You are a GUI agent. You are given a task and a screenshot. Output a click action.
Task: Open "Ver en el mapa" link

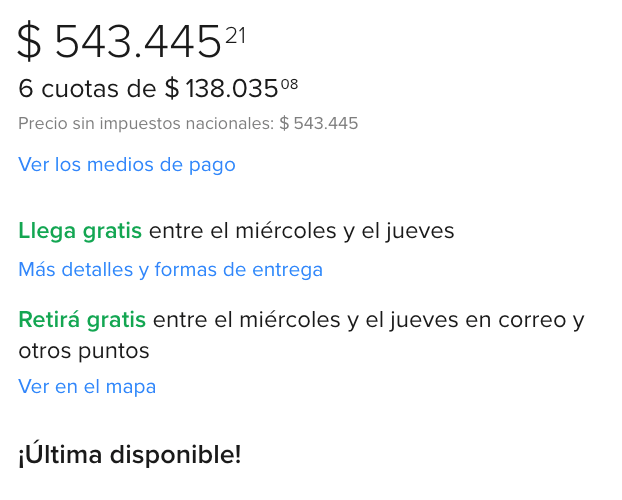(87, 386)
